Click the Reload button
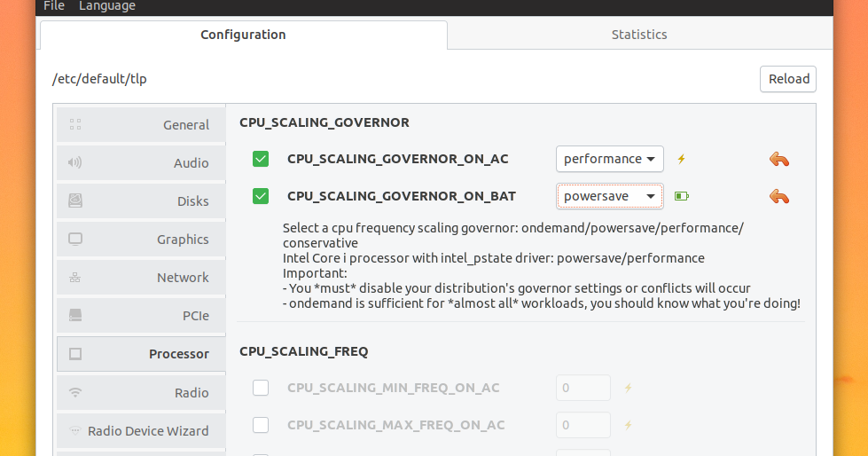 click(x=788, y=79)
